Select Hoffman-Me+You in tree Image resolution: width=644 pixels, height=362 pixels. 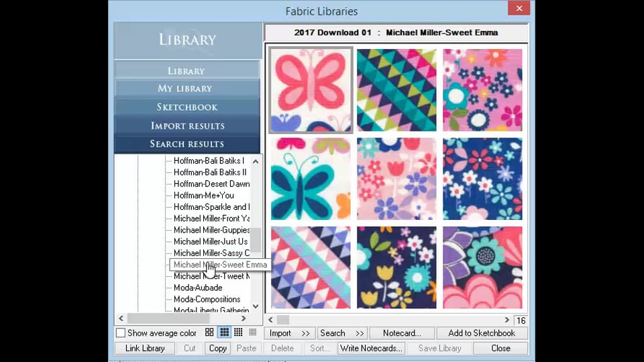[204, 195]
